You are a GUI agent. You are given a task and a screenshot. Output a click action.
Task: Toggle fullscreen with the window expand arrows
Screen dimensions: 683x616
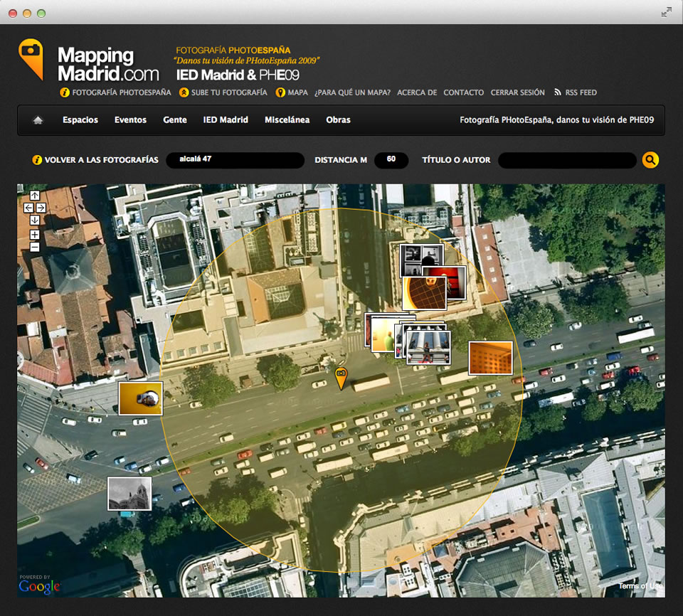click(x=666, y=13)
